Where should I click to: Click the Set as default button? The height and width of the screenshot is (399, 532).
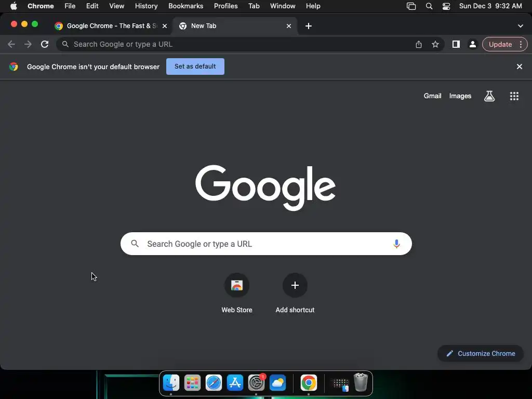point(195,66)
